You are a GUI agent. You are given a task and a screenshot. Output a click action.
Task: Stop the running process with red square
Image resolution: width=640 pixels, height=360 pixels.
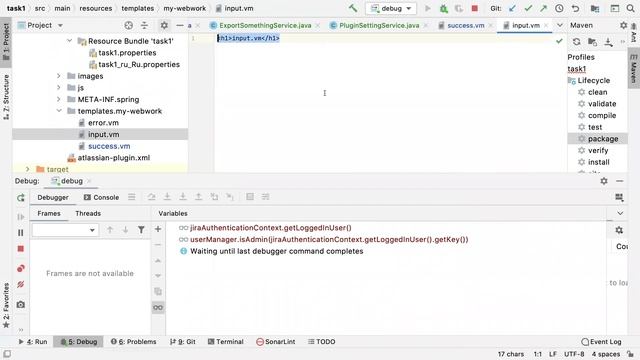pos(474,8)
